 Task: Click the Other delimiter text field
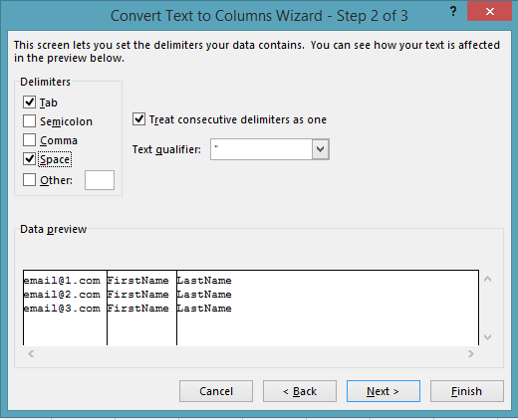(x=100, y=180)
